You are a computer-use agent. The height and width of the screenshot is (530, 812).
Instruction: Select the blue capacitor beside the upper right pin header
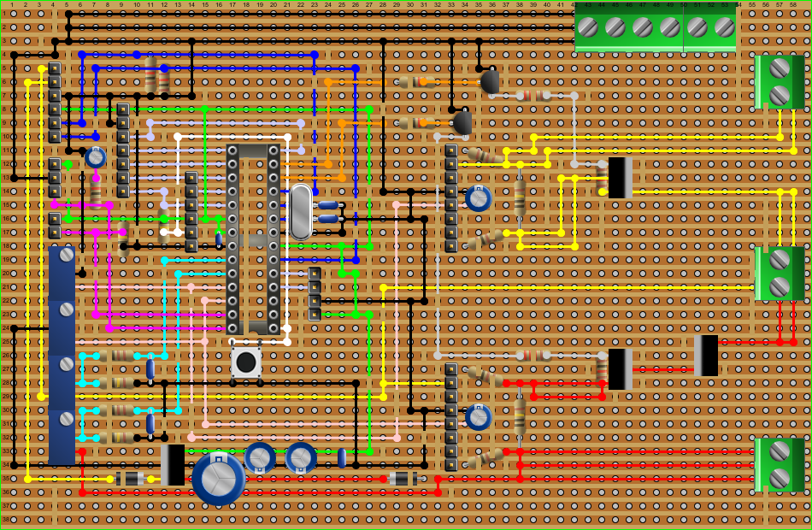478,198
